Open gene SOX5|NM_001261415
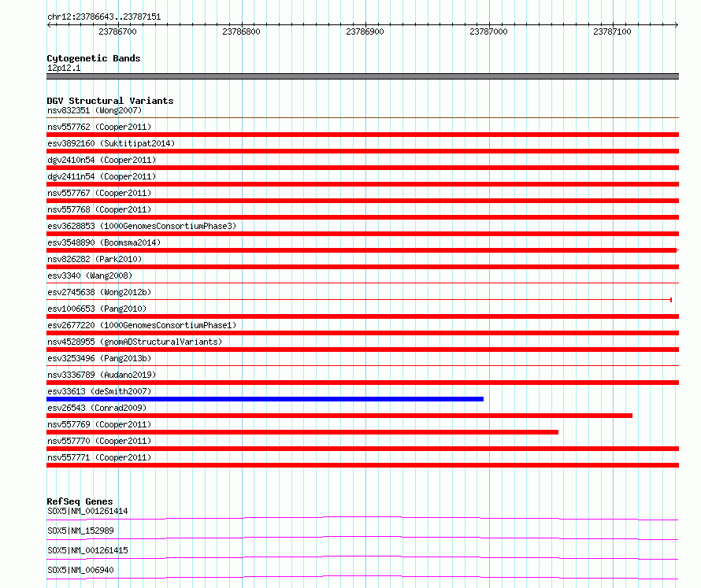Image resolution: width=701 pixels, height=588 pixels. [x=87, y=550]
